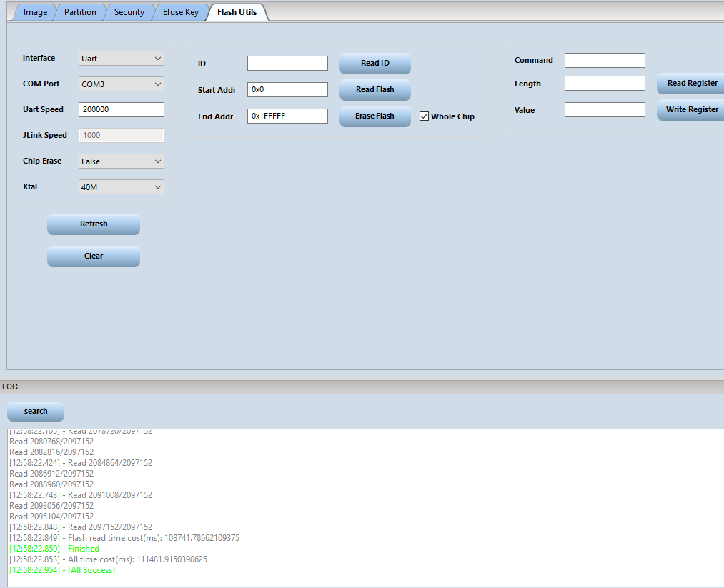Image resolution: width=724 pixels, height=588 pixels.
Task: Click the Start Addr field showing 0x0
Action: click(287, 89)
